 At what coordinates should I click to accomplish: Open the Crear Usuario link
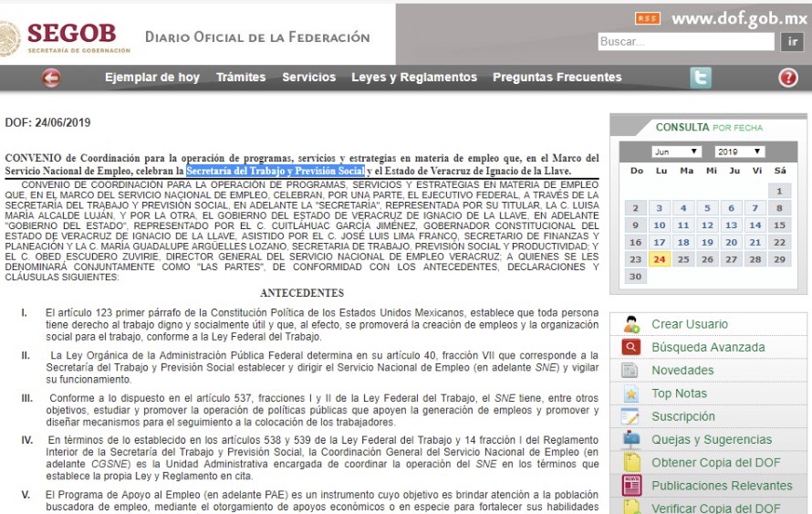689,324
